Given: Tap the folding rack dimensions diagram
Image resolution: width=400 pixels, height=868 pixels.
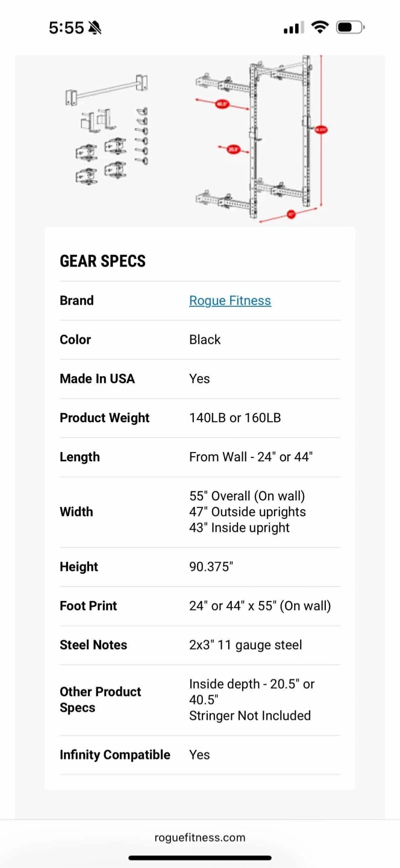Looking at the screenshot, I should coord(261,139).
